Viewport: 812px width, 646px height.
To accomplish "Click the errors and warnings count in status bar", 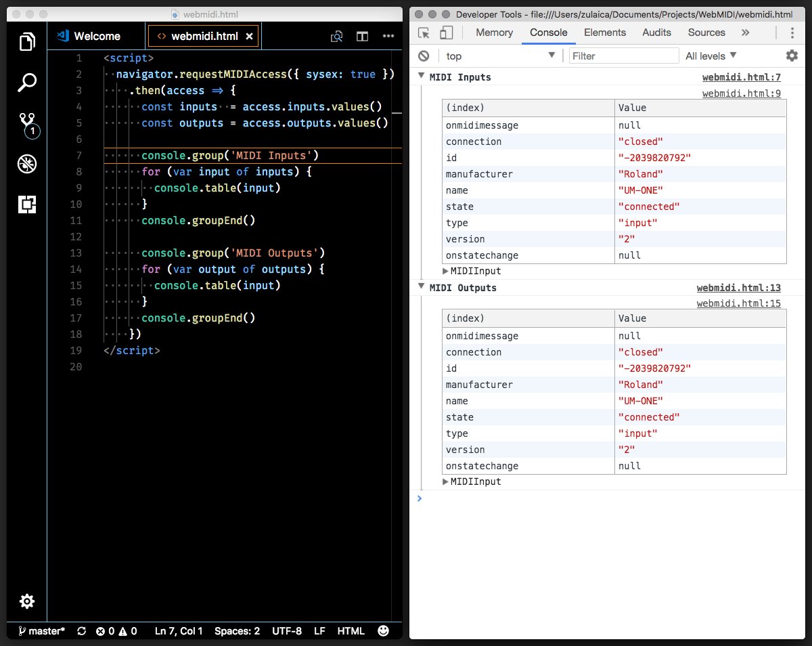I will (116, 631).
